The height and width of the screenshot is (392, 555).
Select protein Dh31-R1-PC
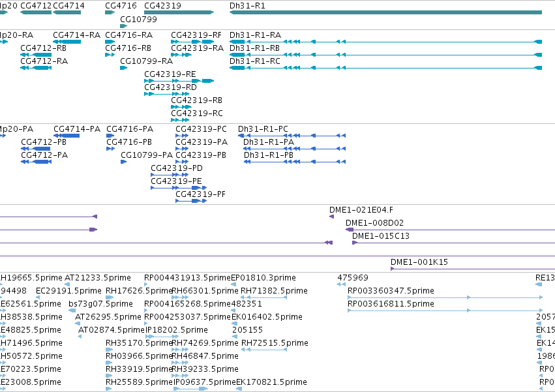pyautogui.click(x=292, y=136)
